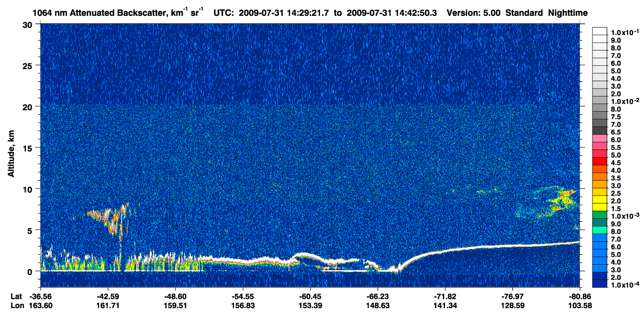Click the "Version: 5.00" text in the header
The width and height of the screenshot is (644, 330).
tap(474, 12)
